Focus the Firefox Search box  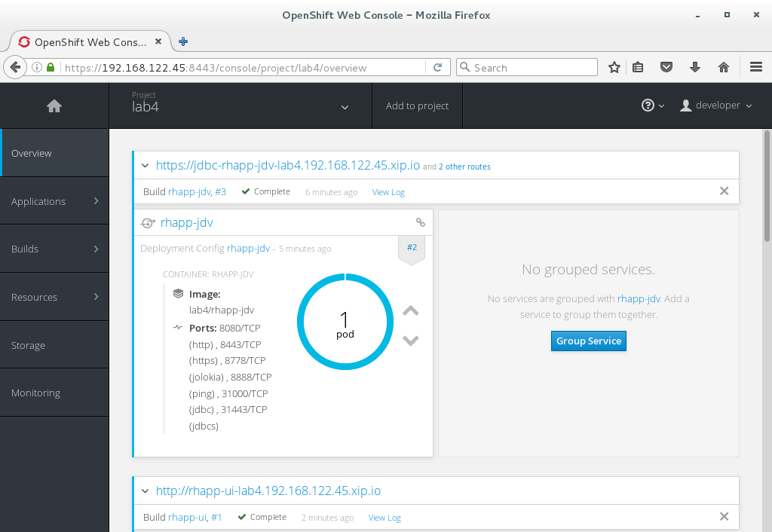527,67
